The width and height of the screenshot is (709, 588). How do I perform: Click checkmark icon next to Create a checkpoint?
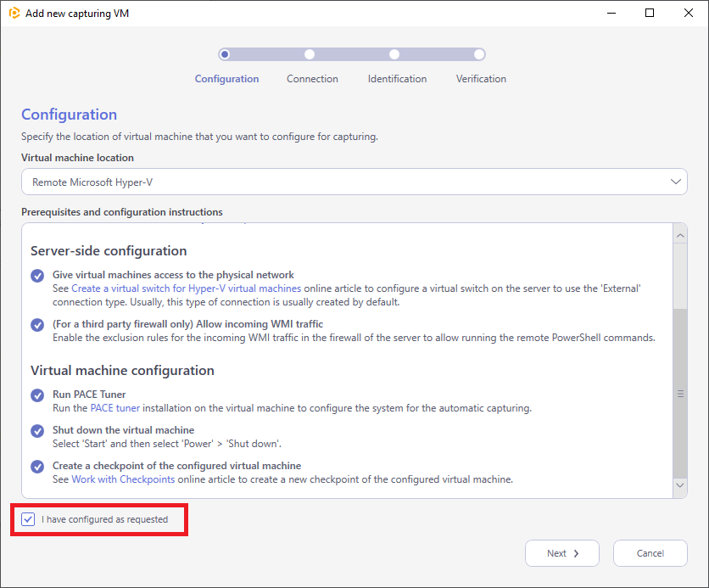37,467
